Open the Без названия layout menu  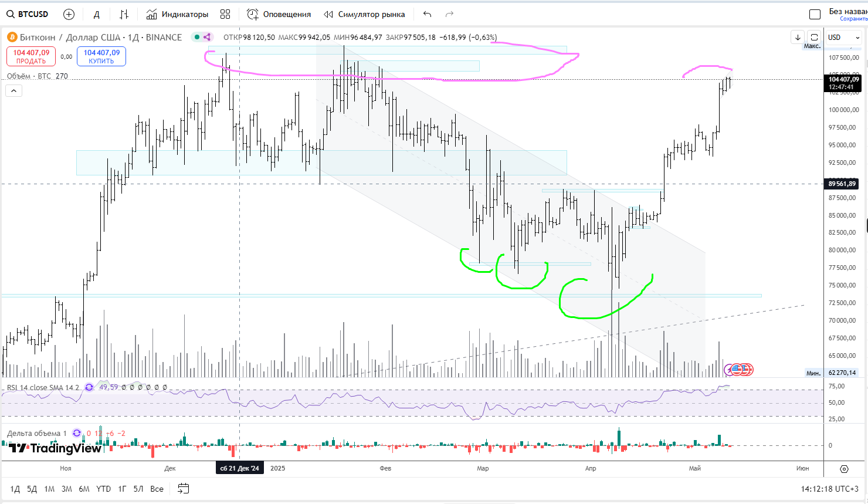coord(847,11)
